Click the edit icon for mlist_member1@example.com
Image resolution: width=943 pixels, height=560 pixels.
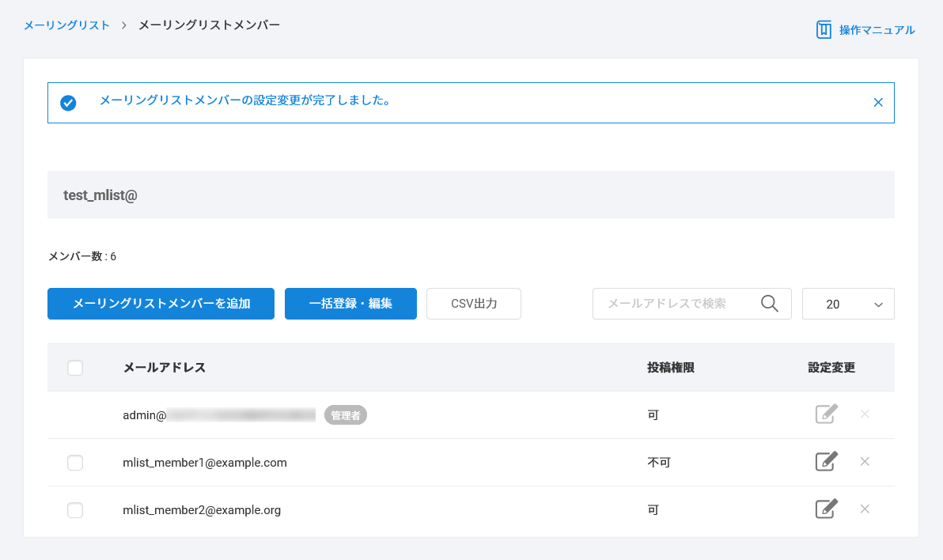point(826,462)
